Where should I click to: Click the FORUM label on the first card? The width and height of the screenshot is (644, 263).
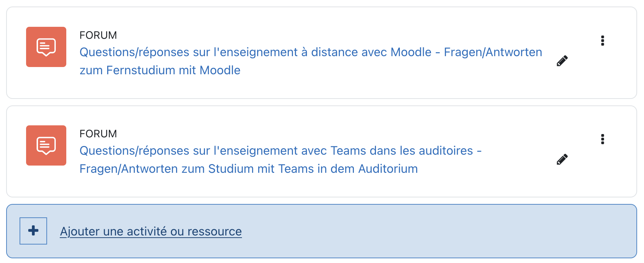coord(98,35)
